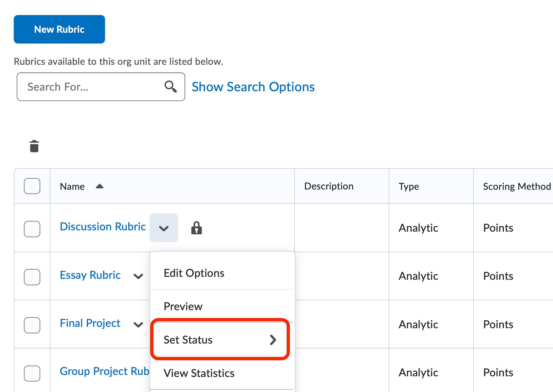
Task: Select Edit Options from the menu
Action: pyautogui.click(x=194, y=273)
